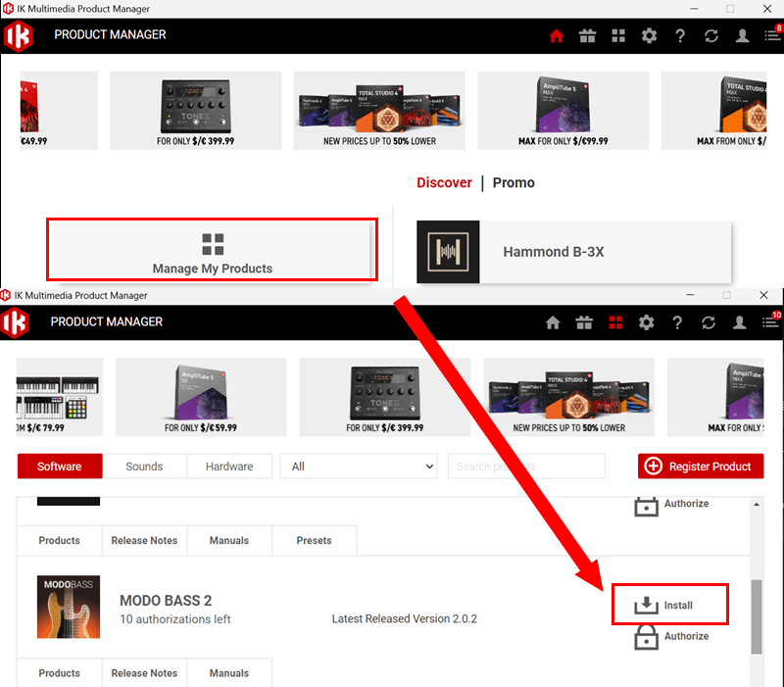Click MODO BASS 2 product thumbnail
This screenshot has width=784, height=687.
pyautogui.click(x=69, y=607)
